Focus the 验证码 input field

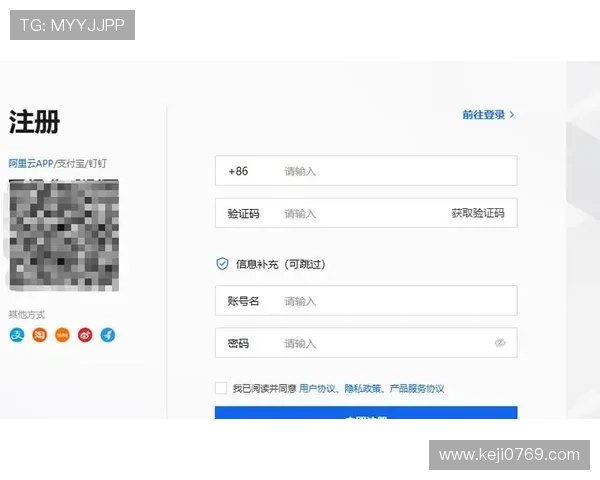pos(366,213)
